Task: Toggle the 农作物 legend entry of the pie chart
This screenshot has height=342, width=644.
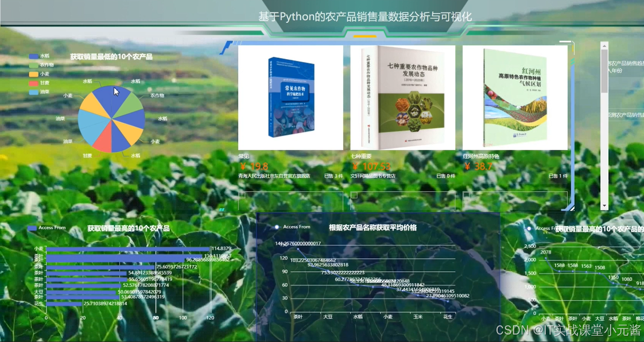Action: click(41, 65)
